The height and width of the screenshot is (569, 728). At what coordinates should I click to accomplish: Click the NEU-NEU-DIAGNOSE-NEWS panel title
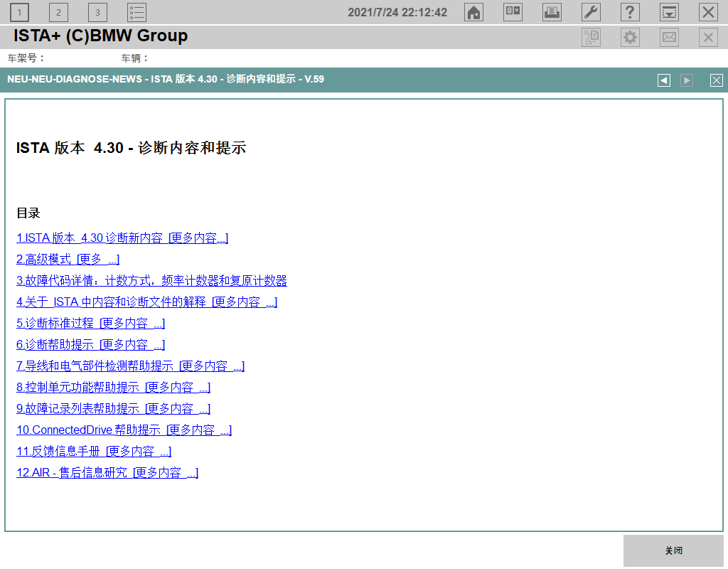click(166, 79)
